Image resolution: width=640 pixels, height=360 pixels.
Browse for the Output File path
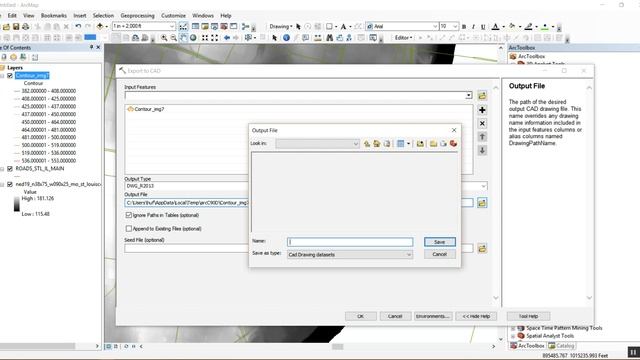[482, 203]
